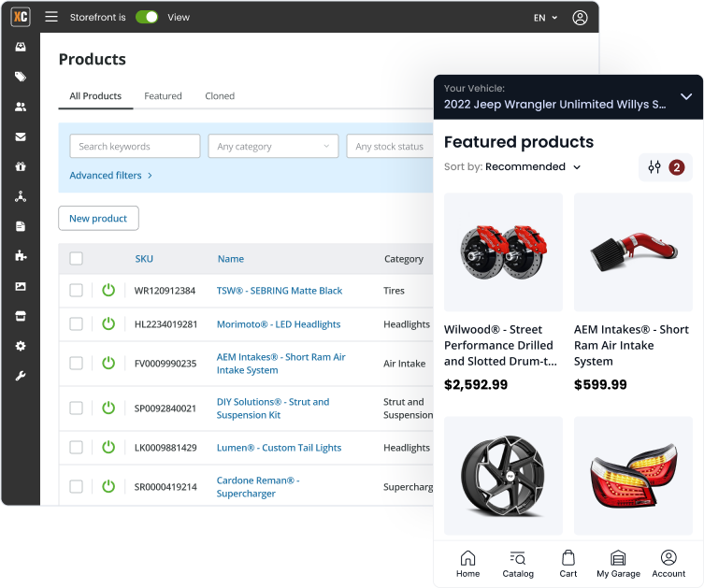This screenshot has width=704, height=588.
Task: Open the gift promotions sidebar icon
Action: click(21, 166)
